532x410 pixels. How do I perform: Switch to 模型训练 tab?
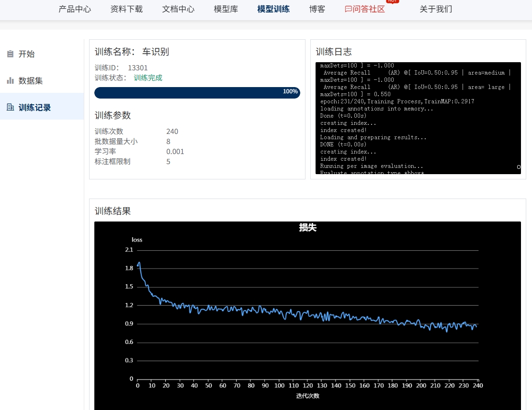tap(273, 9)
